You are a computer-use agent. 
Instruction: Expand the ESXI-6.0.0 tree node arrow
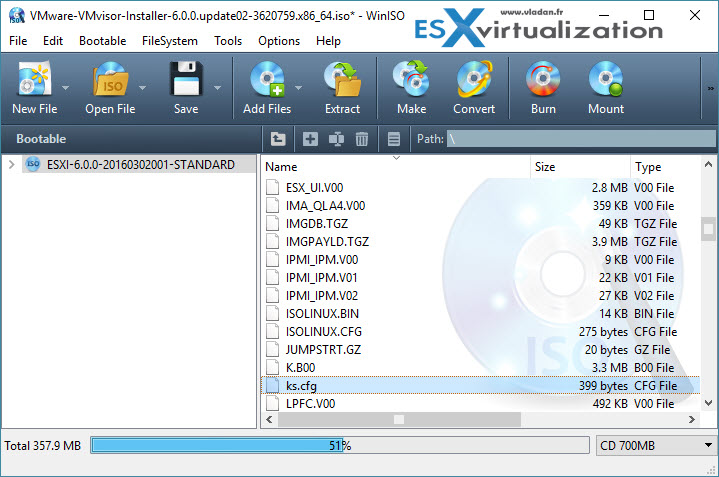click(12, 164)
